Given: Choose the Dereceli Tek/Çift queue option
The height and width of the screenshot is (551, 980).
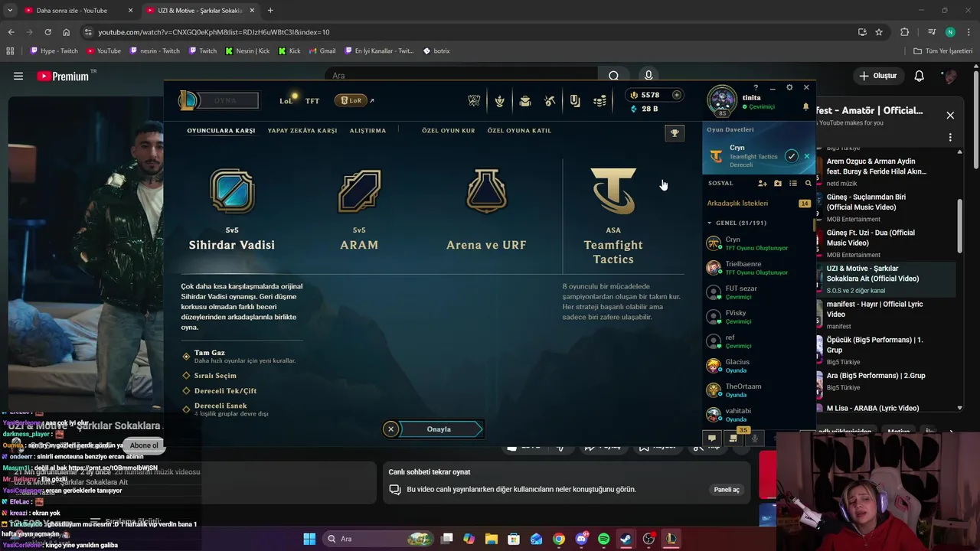Looking at the screenshot, I should coord(219,391).
